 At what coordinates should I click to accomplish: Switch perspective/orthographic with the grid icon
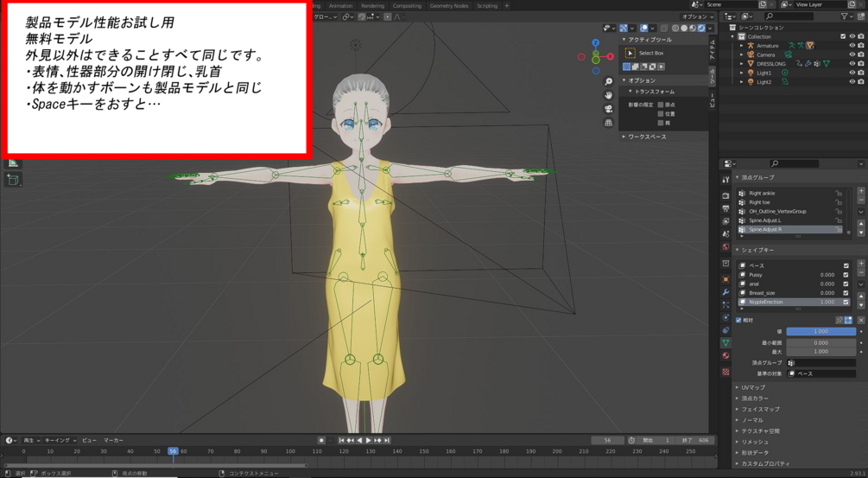(609, 123)
